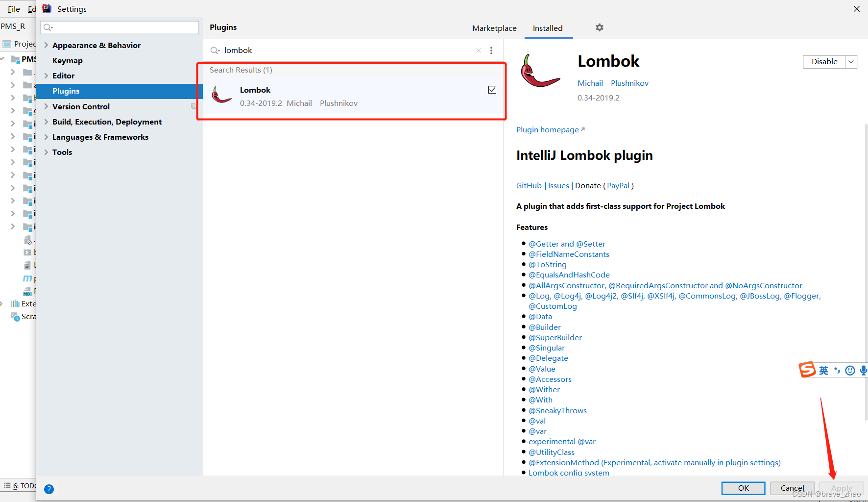Open the Plugin homepage link

pyautogui.click(x=550, y=129)
